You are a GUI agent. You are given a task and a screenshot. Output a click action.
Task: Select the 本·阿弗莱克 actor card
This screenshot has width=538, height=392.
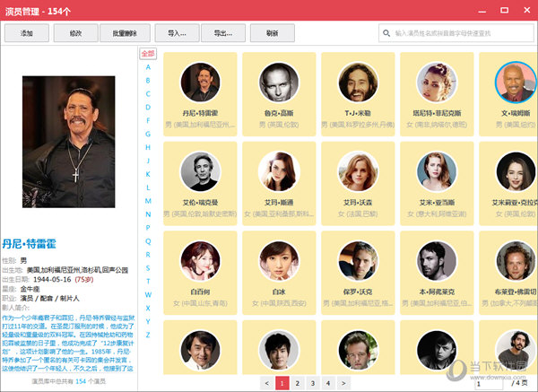[437, 273]
